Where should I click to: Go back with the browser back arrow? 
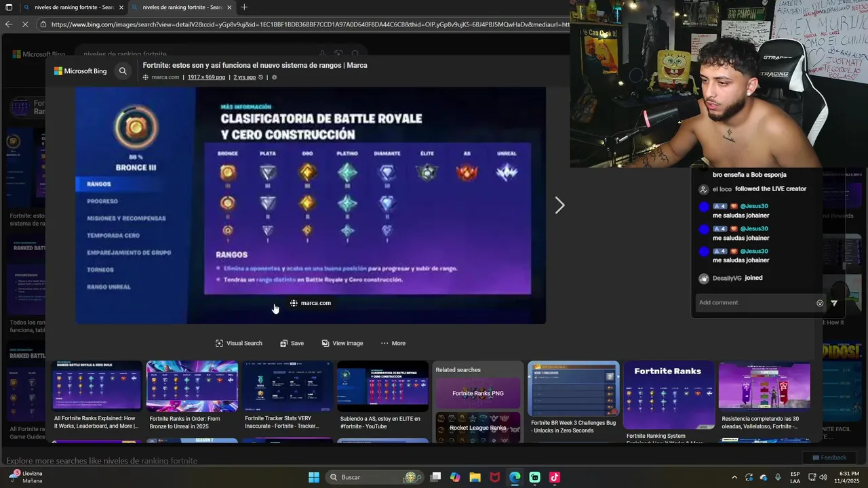pos(8,24)
